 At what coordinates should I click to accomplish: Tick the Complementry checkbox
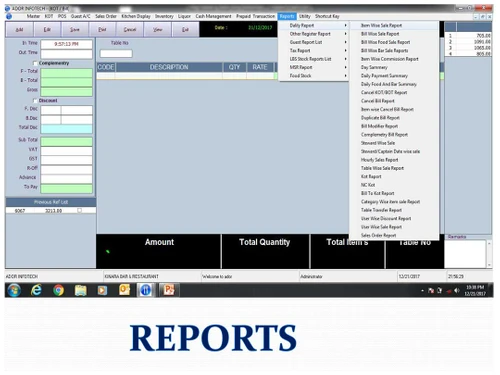point(35,63)
